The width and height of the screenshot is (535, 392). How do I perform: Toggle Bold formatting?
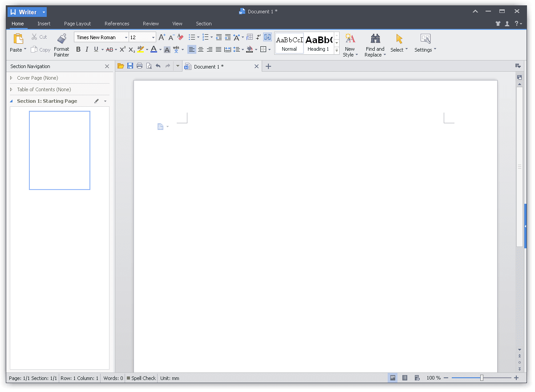[x=78, y=49]
